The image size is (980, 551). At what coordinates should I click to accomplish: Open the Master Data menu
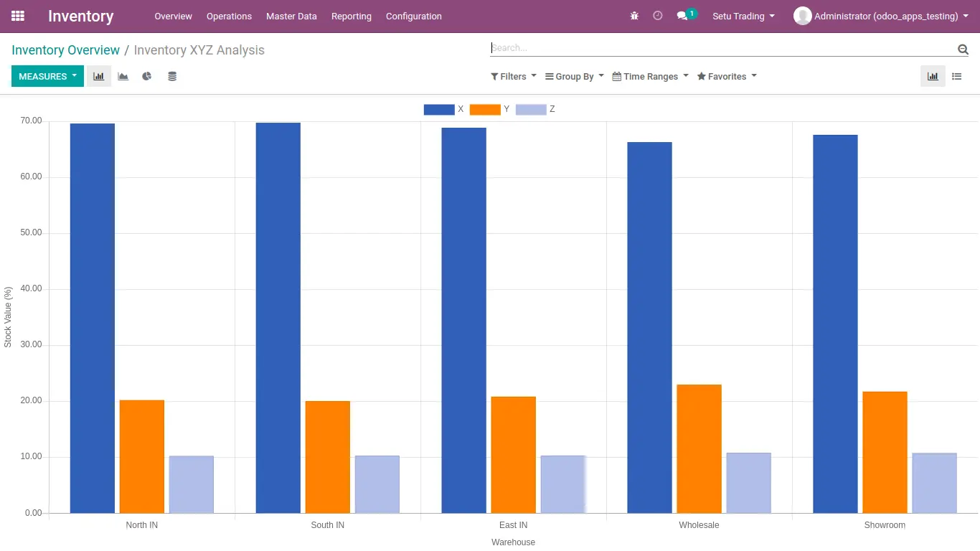click(x=291, y=16)
